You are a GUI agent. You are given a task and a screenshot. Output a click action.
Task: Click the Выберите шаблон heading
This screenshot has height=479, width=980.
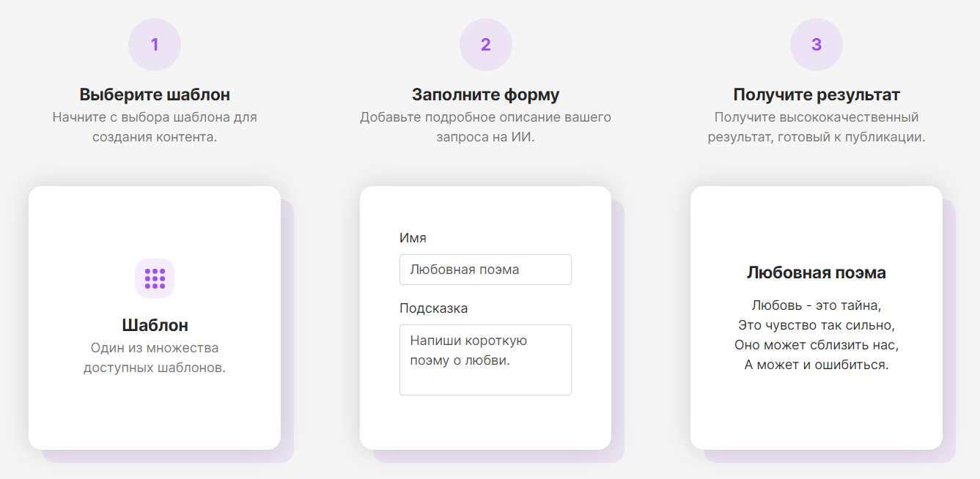[x=155, y=94]
